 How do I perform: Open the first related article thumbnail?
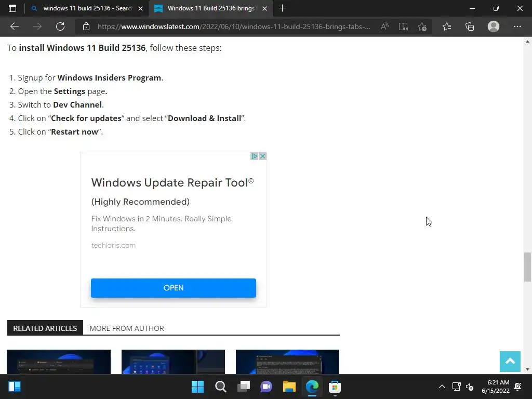click(x=59, y=362)
